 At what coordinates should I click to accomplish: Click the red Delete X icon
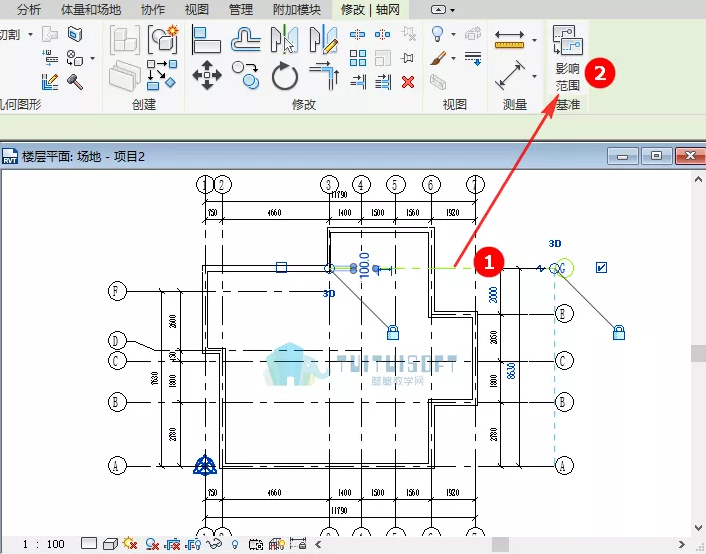(408, 82)
